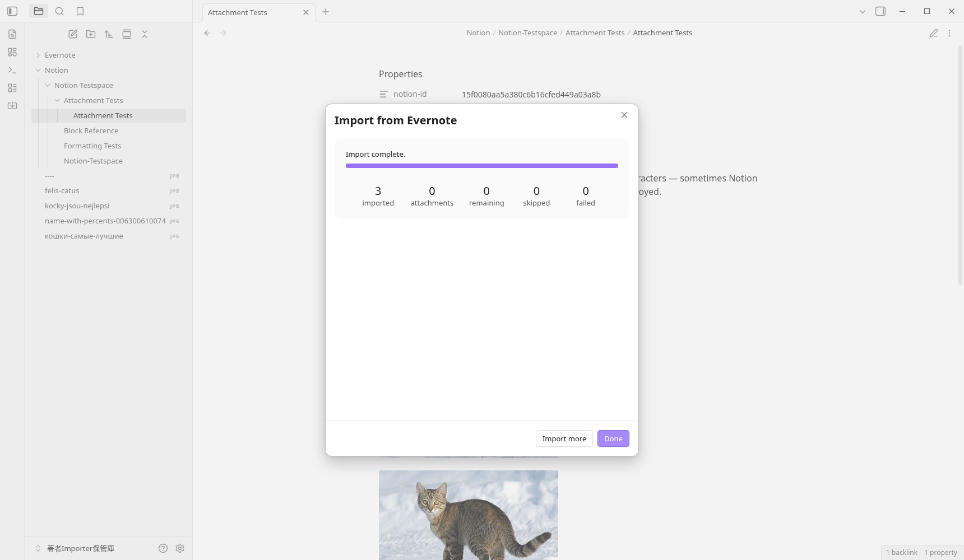Open the importer ribbon icon
The width and height of the screenshot is (964, 560).
[x=12, y=106]
